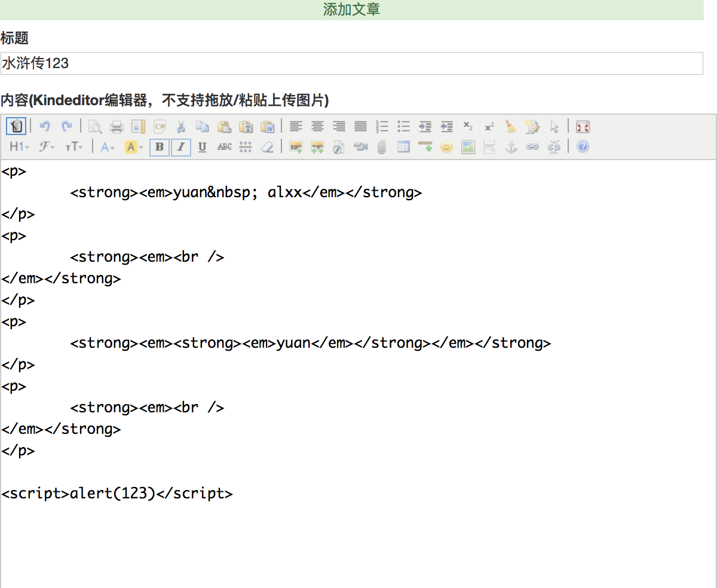Click the 标题 title input field

click(x=352, y=63)
